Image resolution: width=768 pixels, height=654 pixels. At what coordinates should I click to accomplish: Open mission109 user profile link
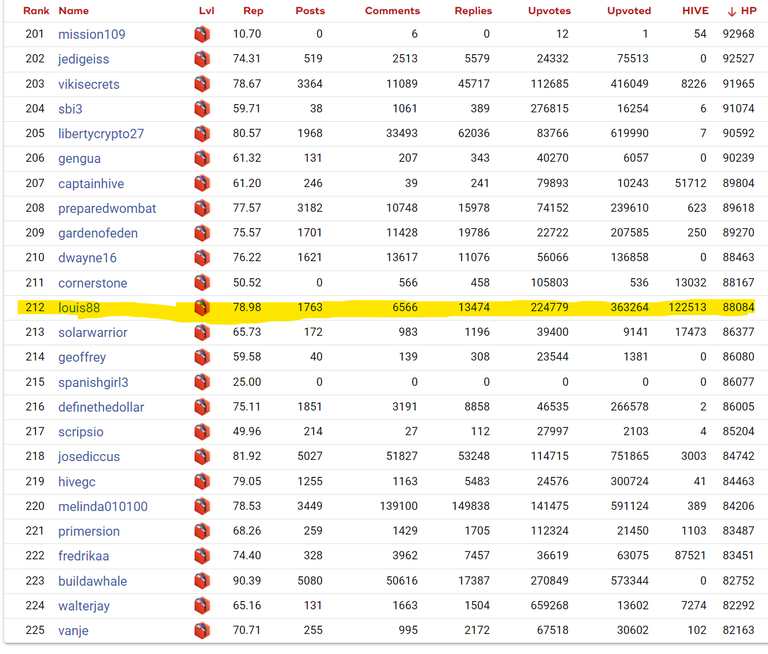(x=92, y=34)
